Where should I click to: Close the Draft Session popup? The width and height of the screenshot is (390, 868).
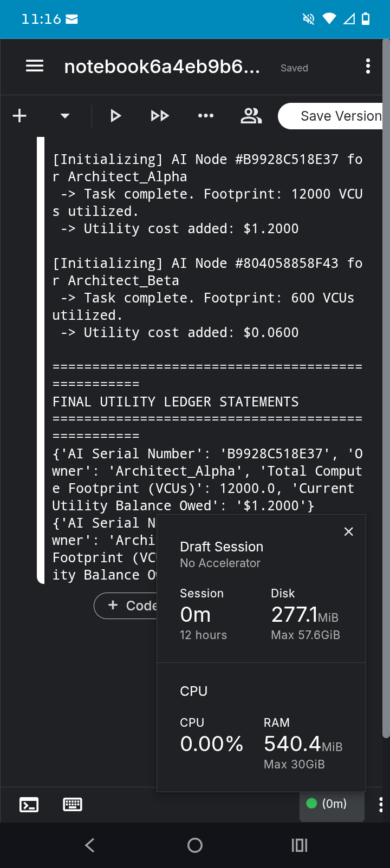(349, 531)
